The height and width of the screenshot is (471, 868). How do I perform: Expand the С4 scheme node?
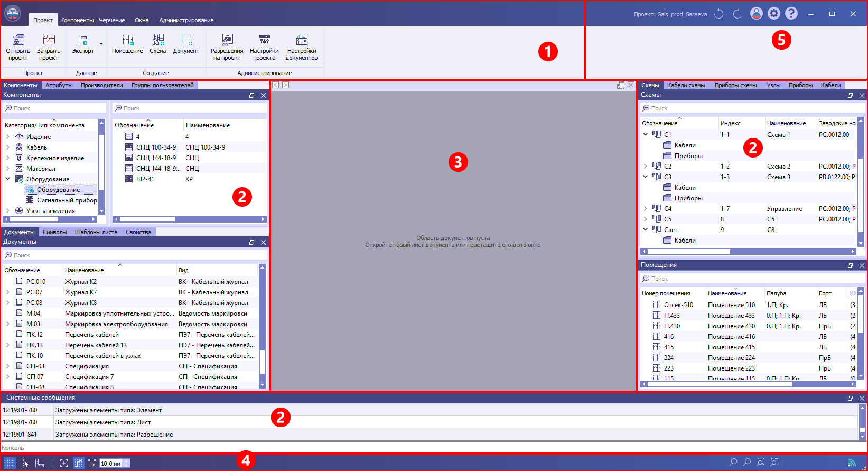(x=645, y=208)
